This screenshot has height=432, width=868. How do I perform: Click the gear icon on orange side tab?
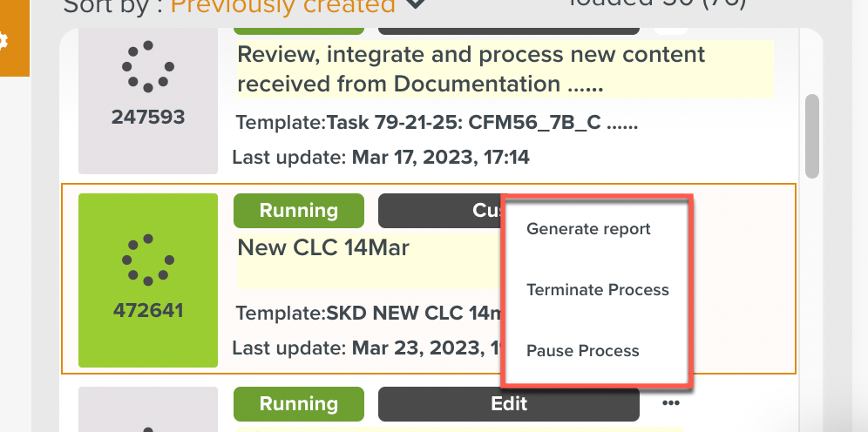click(4, 41)
